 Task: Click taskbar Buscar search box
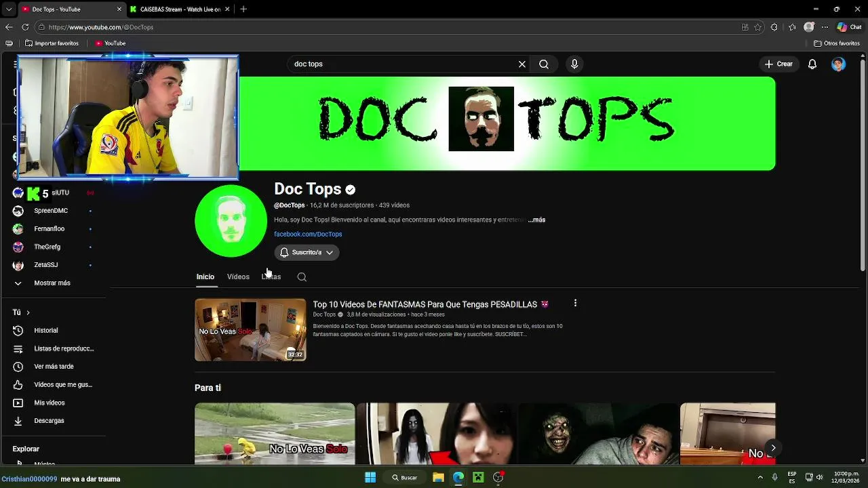[x=405, y=477]
